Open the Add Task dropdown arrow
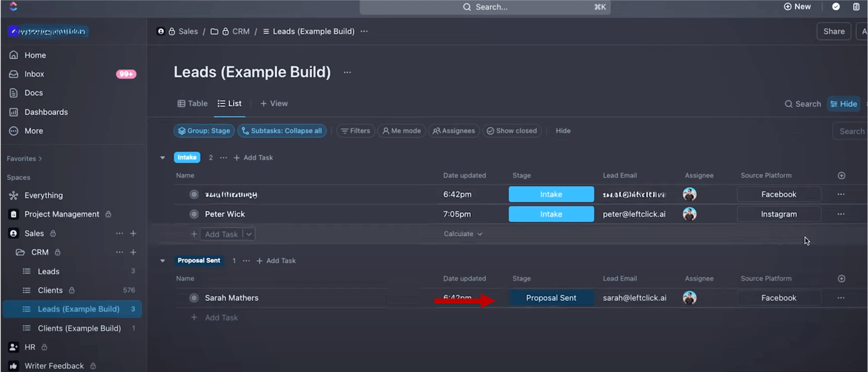This screenshot has height=372, width=868. coord(249,234)
